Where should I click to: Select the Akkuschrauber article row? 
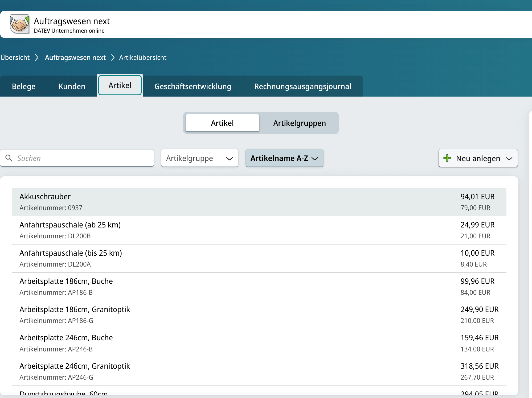[259, 202]
